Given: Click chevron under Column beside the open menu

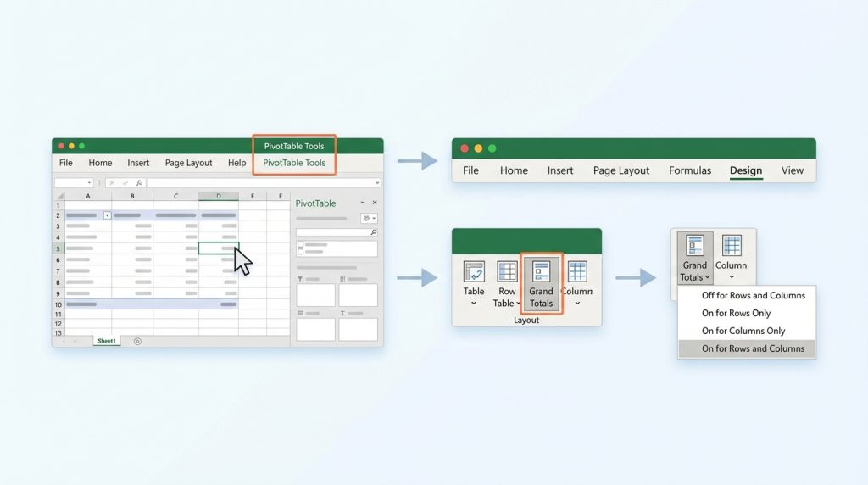Looking at the screenshot, I should [x=732, y=277].
